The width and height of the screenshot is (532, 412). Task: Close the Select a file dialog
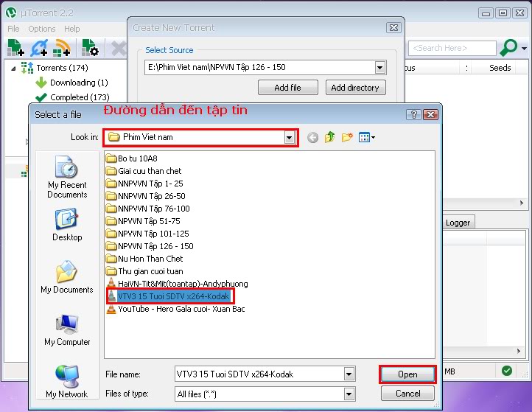point(431,115)
